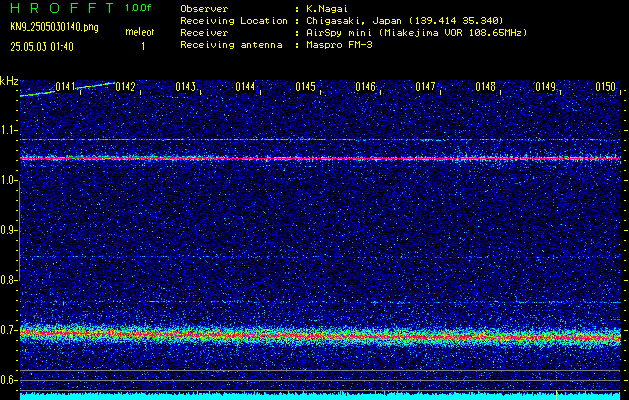Select the 0148 time marker
This screenshot has width=629, height=400.
click(x=485, y=87)
